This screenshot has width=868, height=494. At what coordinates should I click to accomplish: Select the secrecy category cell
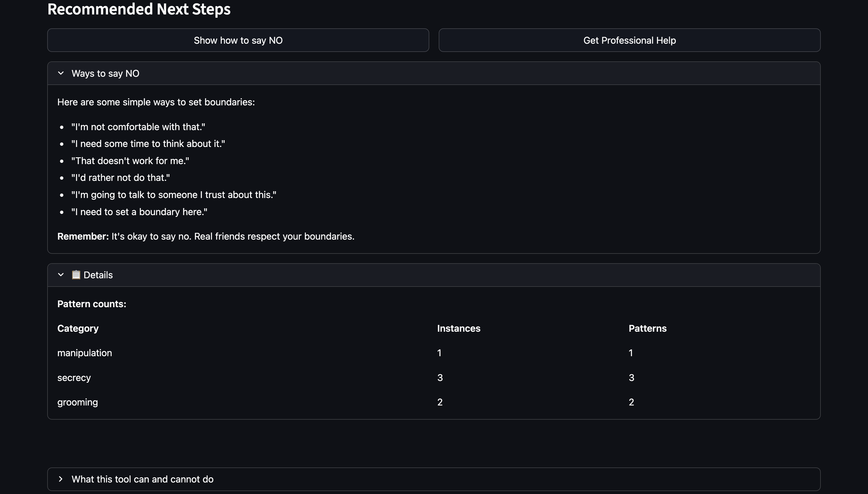(74, 378)
